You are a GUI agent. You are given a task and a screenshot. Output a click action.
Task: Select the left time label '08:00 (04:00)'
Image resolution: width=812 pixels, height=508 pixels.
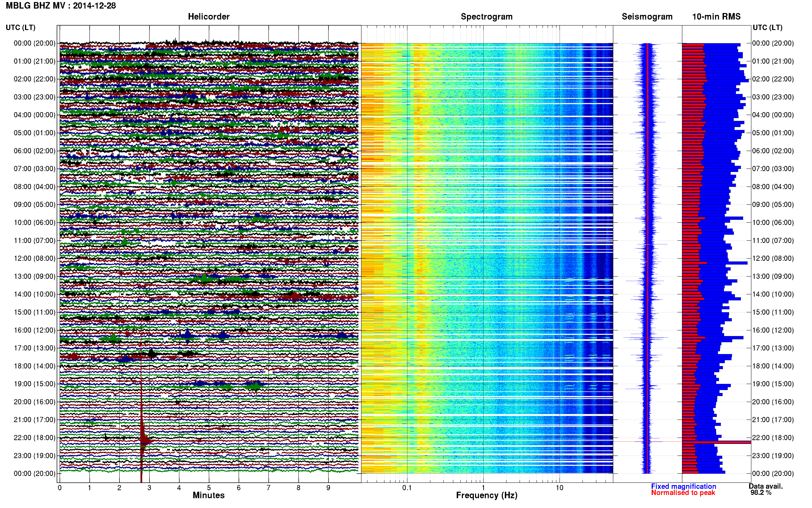click(35, 187)
